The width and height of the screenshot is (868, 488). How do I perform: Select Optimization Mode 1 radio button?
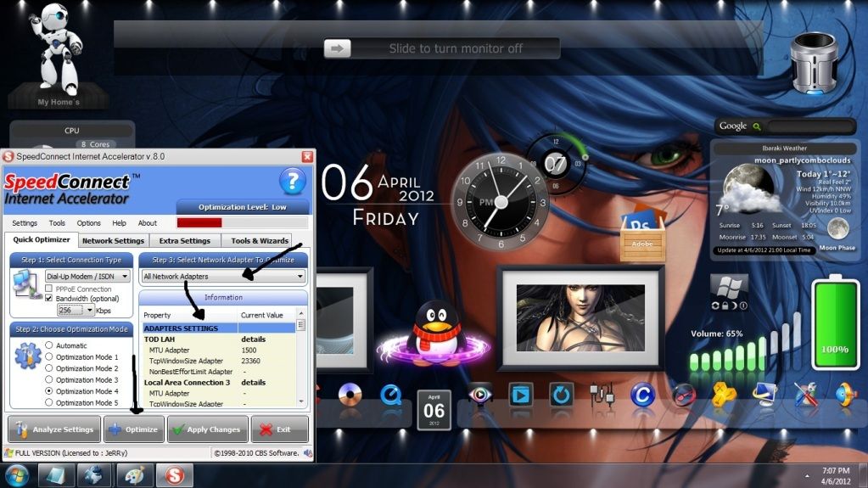pyautogui.click(x=48, y=356)
